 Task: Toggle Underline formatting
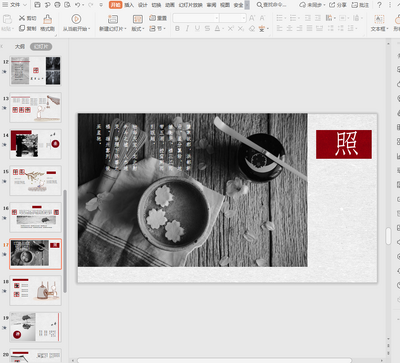pos(197,29)
